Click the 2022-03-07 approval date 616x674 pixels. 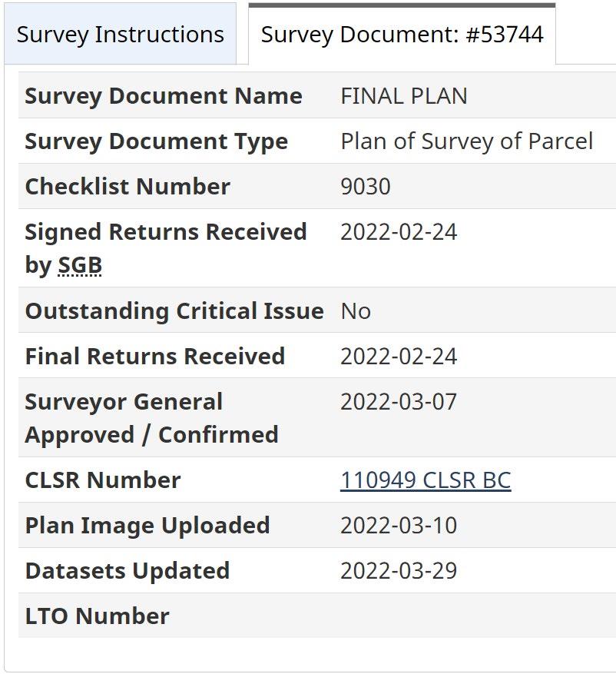click(x=399, y=402)
